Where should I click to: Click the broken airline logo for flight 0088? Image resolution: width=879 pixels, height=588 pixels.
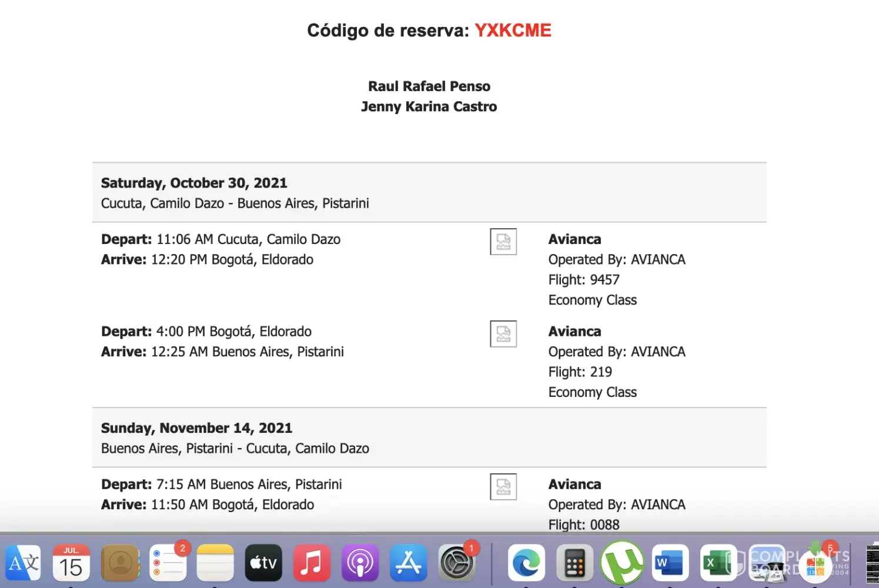tap(503, 487)
